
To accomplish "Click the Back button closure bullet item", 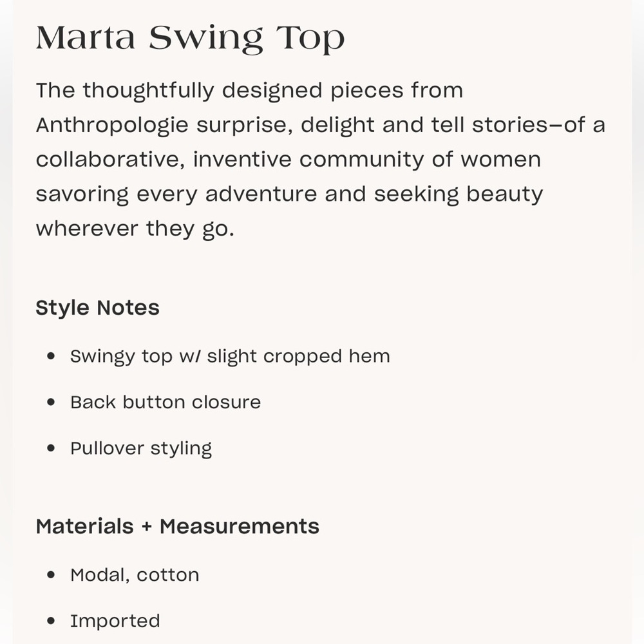I will (166, 402).
